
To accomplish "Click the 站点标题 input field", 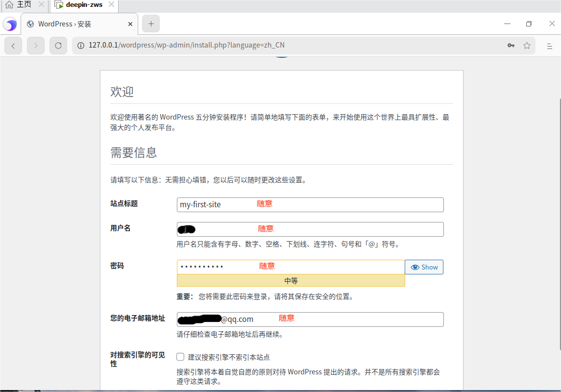I will click(309, 204).
